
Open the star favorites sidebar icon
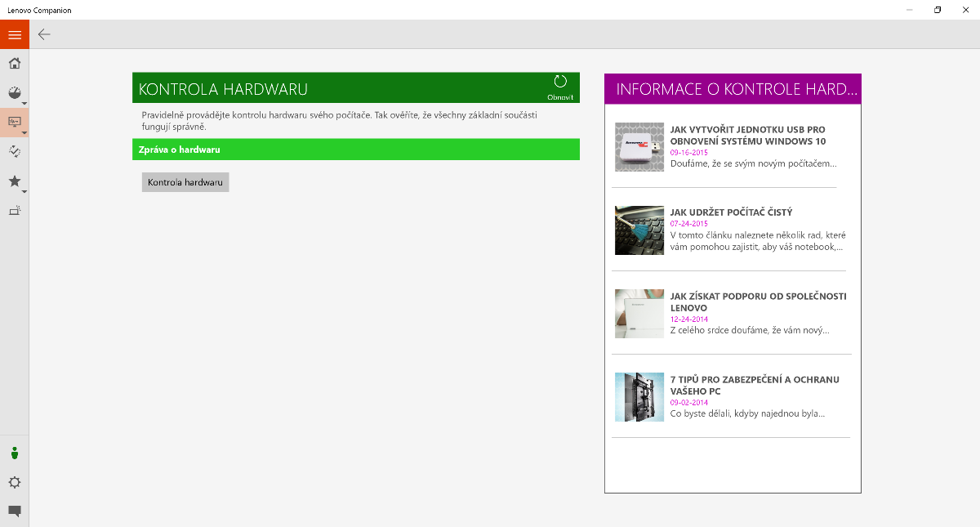15,181
